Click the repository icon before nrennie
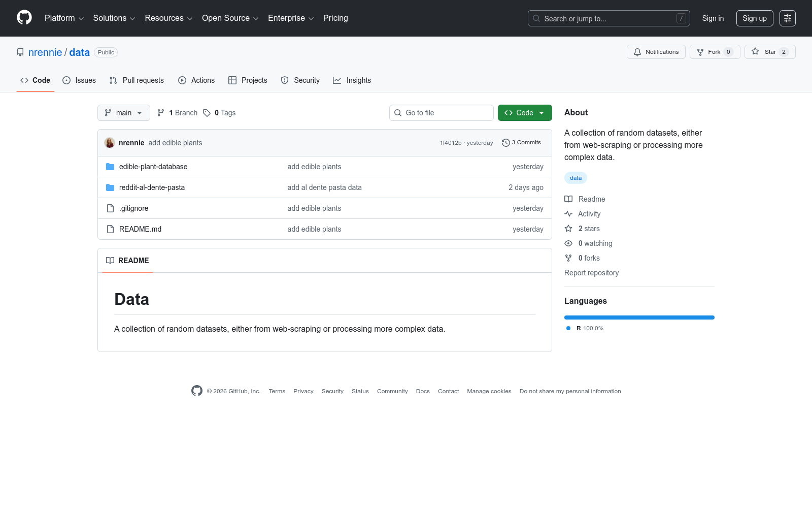Image resolution: width=812 pixels, height=508 pixels. [20, 52]
